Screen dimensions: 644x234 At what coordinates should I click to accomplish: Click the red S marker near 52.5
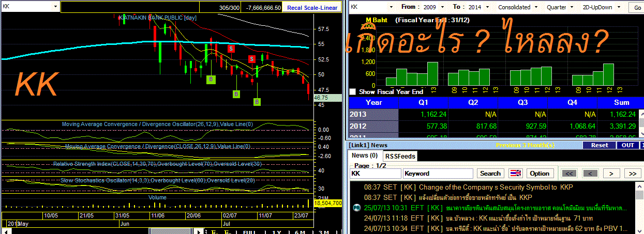252,59
